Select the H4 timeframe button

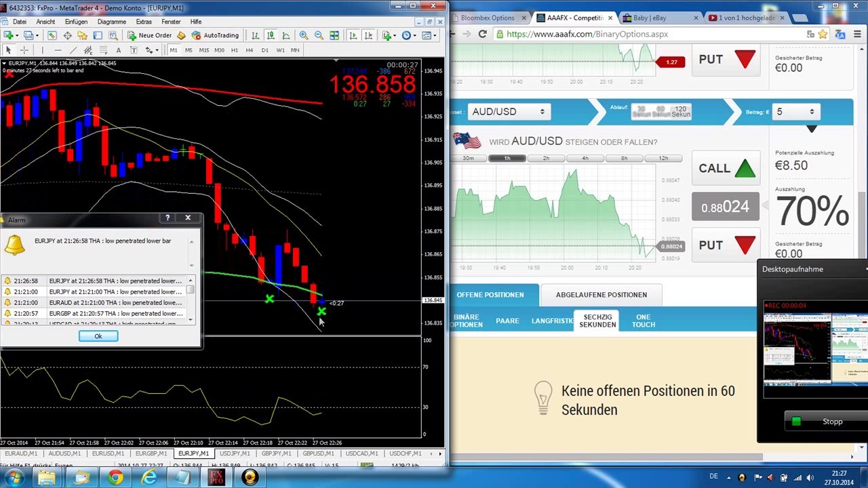(250, 50)
